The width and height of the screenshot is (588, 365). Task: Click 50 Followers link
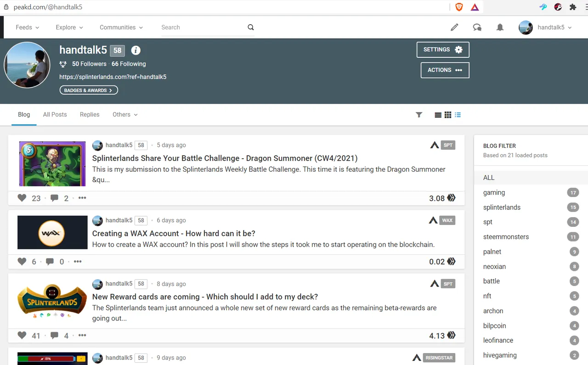pyautogui.click(x=89, y=64)
